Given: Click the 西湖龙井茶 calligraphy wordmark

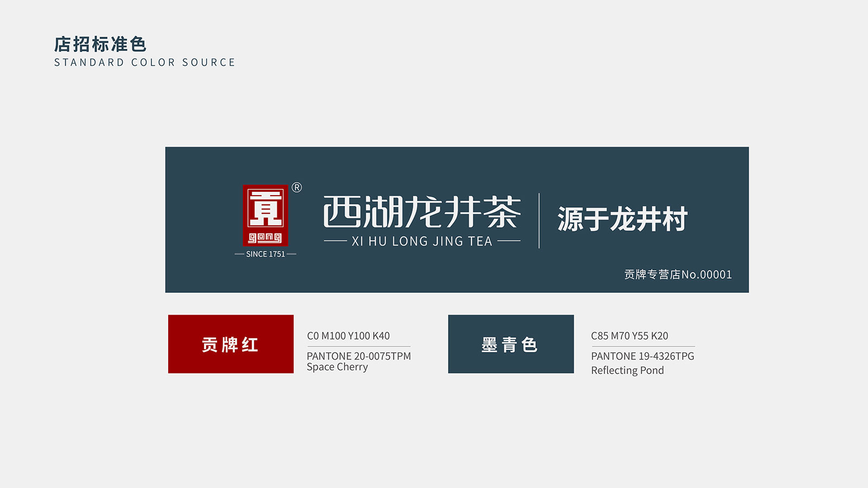Looking at the screenshot, I should [422, 212].
